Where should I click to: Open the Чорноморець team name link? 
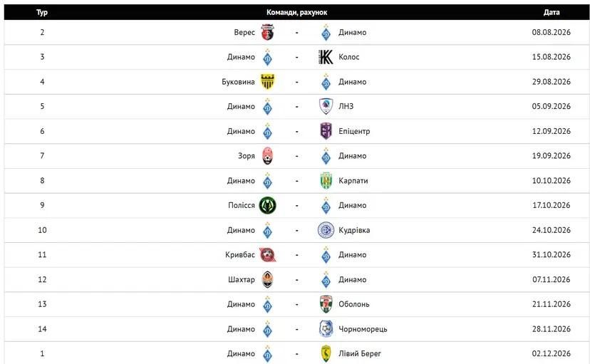tap(363, 329)
